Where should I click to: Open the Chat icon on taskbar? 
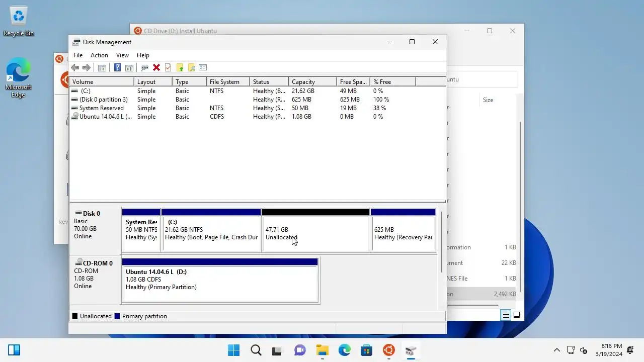[x=300, y=350]
